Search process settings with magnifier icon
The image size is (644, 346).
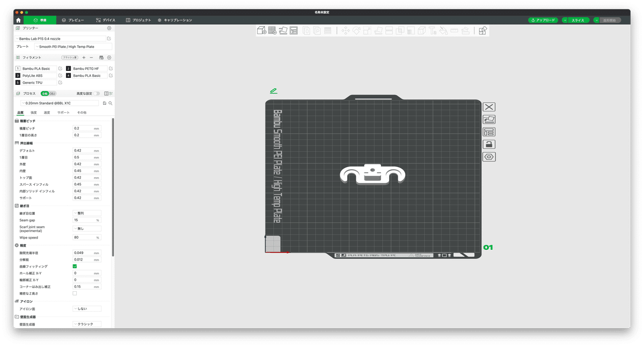pos(110,103)
